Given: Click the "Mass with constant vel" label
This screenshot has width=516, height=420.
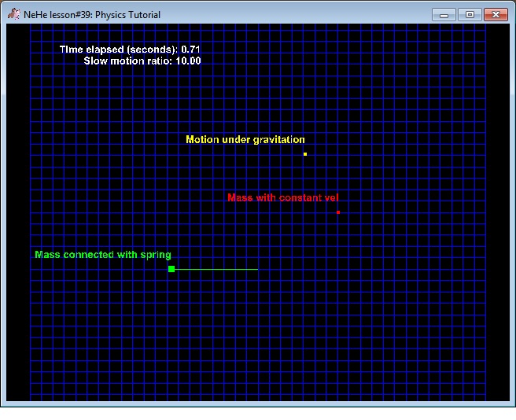Looking at the screenshot, I should pyautogui.click(x=282, y=198).
